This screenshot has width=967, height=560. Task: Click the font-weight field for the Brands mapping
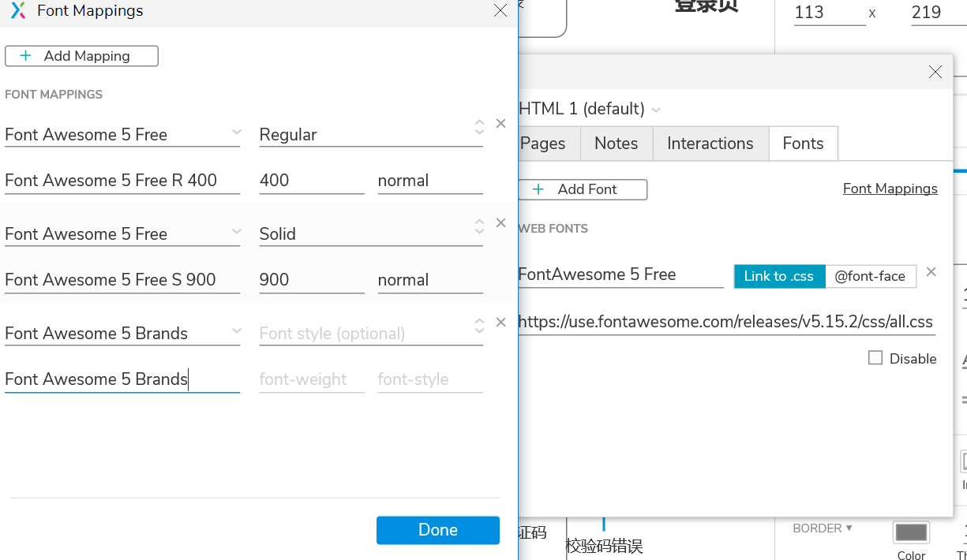click(311, 379)
